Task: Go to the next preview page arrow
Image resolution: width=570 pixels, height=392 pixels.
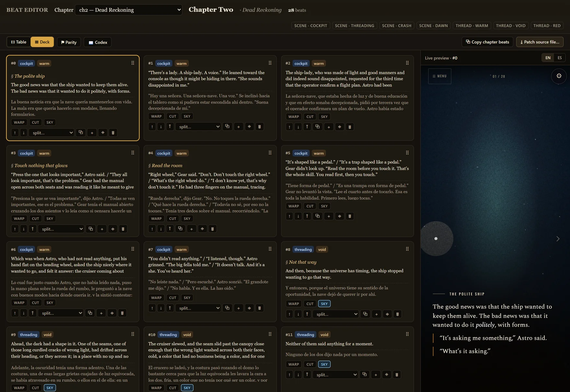Action: coord(558,239)
